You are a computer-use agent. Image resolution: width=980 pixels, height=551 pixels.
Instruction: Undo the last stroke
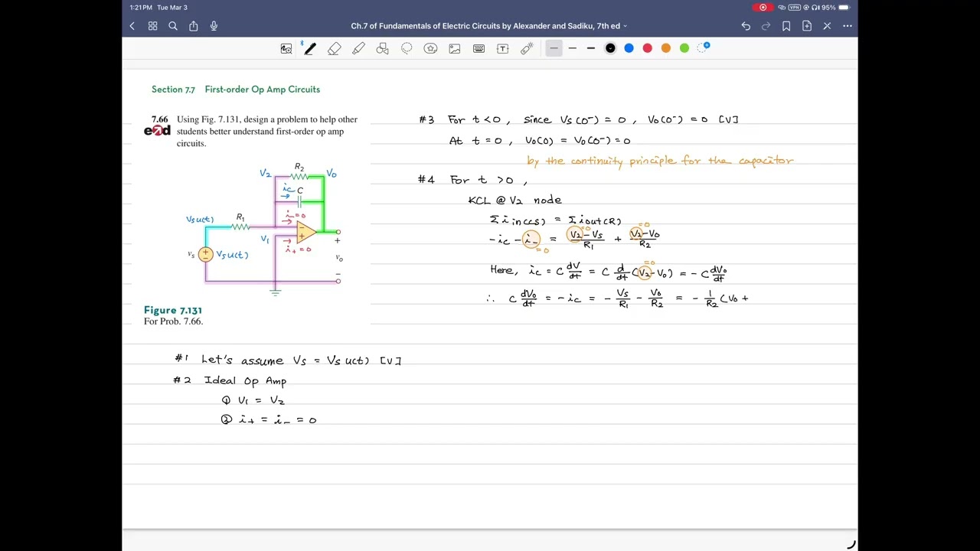point(746,26)
